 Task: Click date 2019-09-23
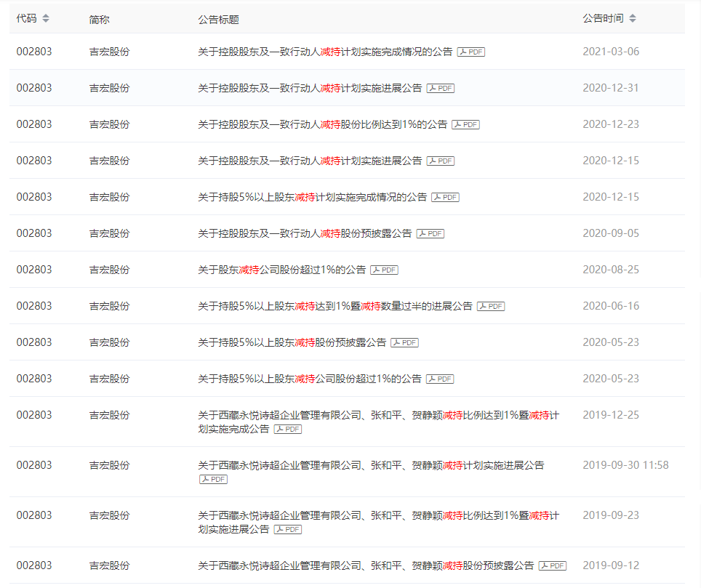coord(611,515)
